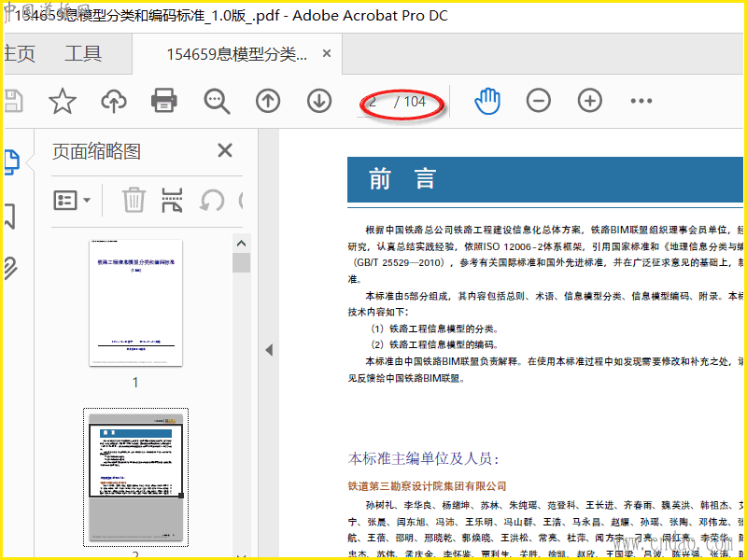Click the thumbnail scrollbar up arrow
Screen dimensions: 747x560
pos(242,244)
